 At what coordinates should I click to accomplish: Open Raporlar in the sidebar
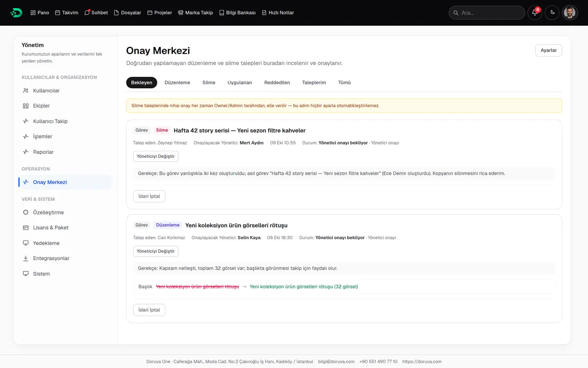(65, 152)
